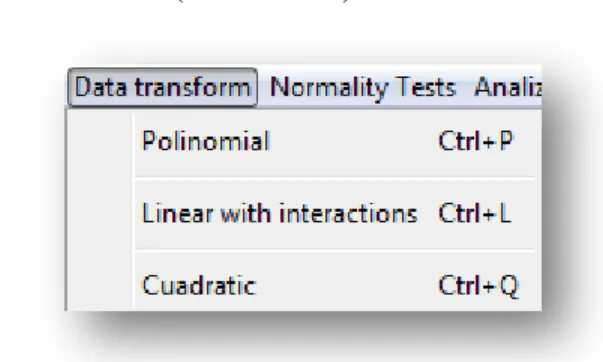Click icon gutter beside Linear with interactions
The height and width of the screenshot is (362, 603).
[x=100, y=213]
